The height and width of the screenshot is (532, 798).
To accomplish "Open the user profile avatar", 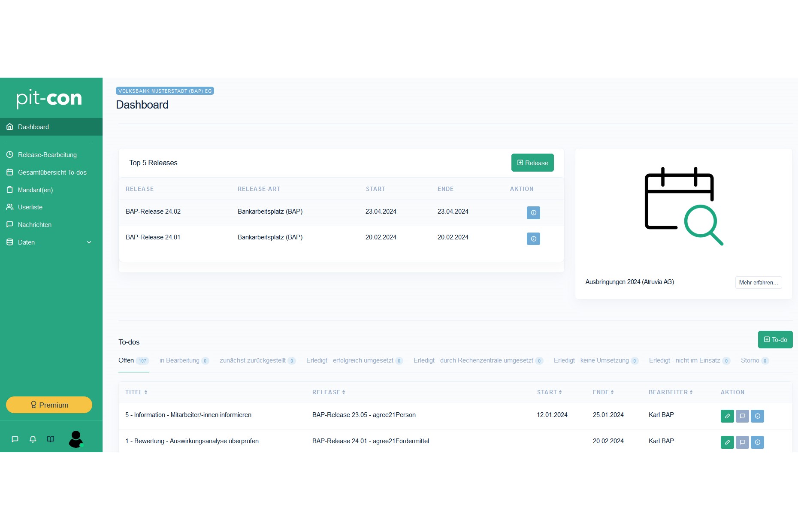I will point(76,439).
